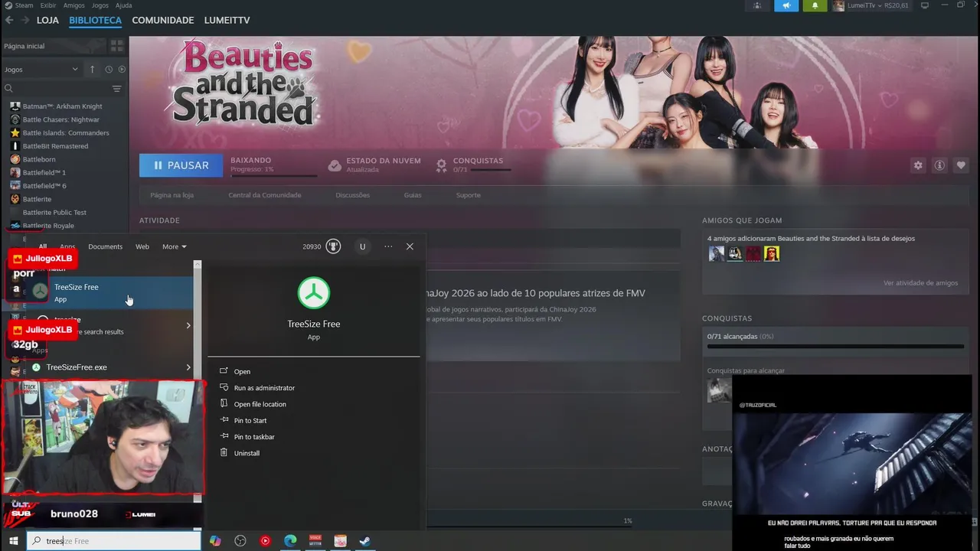980x551 pixels.
Task: Open Copilot from the taskbar
Action: [215, 541]
